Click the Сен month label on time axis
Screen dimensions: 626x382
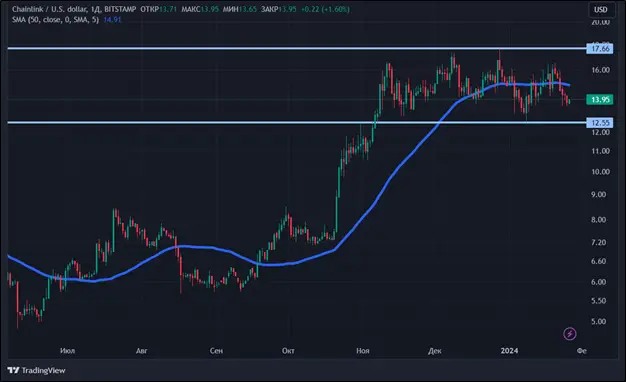[x=216, y=350]
